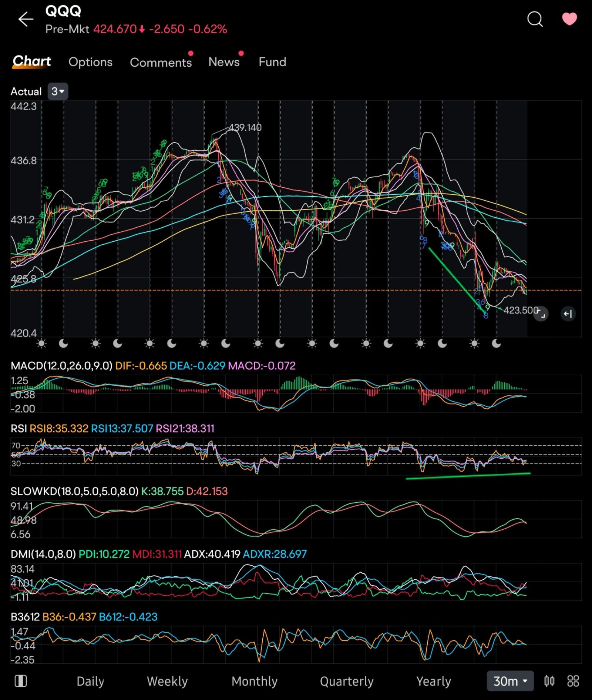Click the MACD:-0.072 value
This screenshot has width=592, height=700.
262,366
